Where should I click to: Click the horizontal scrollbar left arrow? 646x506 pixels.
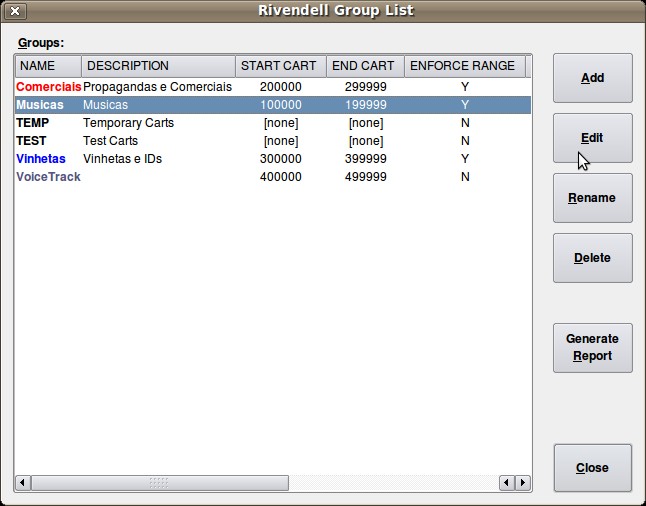click(23, 483)
